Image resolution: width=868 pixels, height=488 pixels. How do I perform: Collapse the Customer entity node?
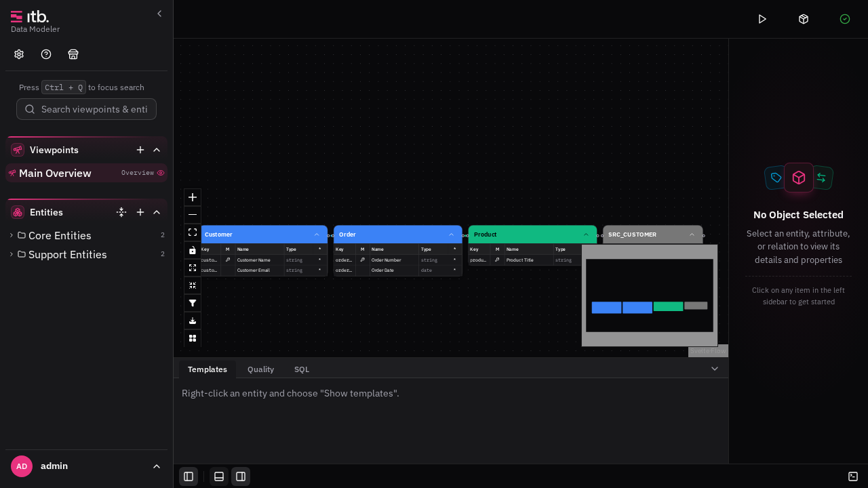pos(317,235)
